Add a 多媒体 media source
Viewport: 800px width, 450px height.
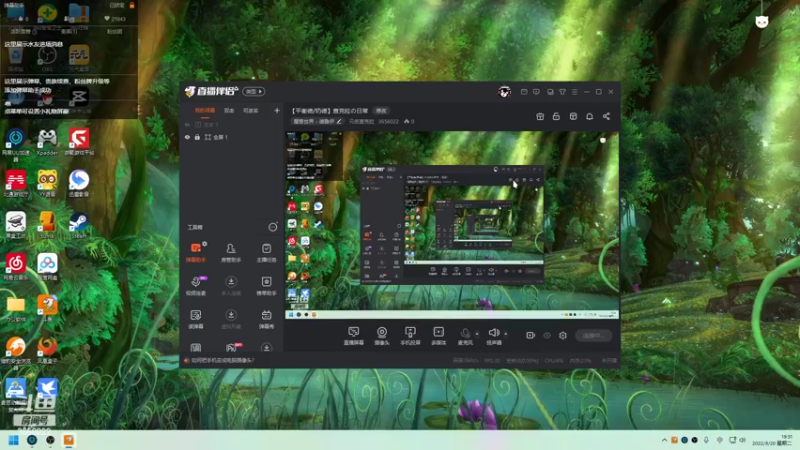438,336
